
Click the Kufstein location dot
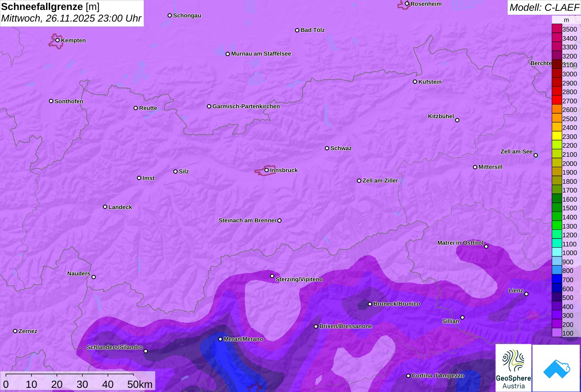point(415,82)
